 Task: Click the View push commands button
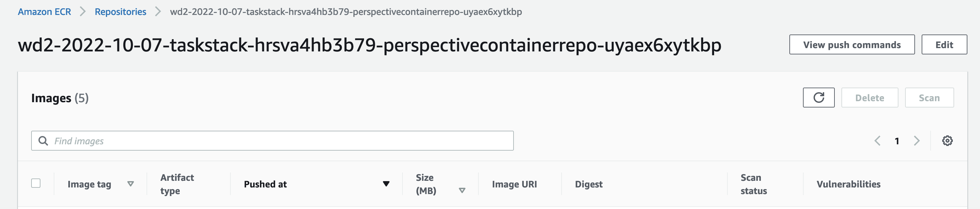click(x=852, y=44)
